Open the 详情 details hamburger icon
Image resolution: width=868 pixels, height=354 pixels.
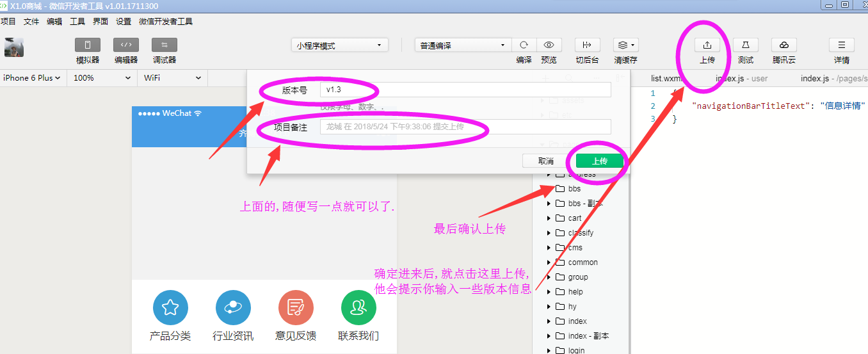pyautogui.click(x=842, y=45)
